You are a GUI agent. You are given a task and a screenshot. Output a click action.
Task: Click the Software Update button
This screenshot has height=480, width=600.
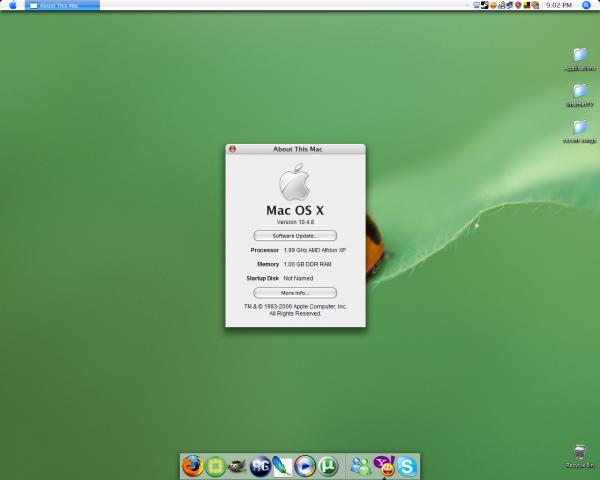click(295, 236)
